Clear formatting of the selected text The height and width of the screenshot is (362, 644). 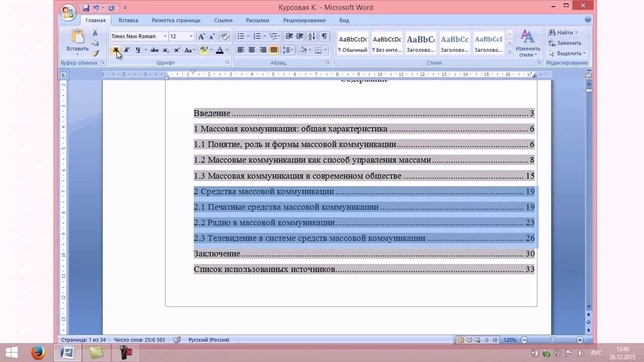225,36
